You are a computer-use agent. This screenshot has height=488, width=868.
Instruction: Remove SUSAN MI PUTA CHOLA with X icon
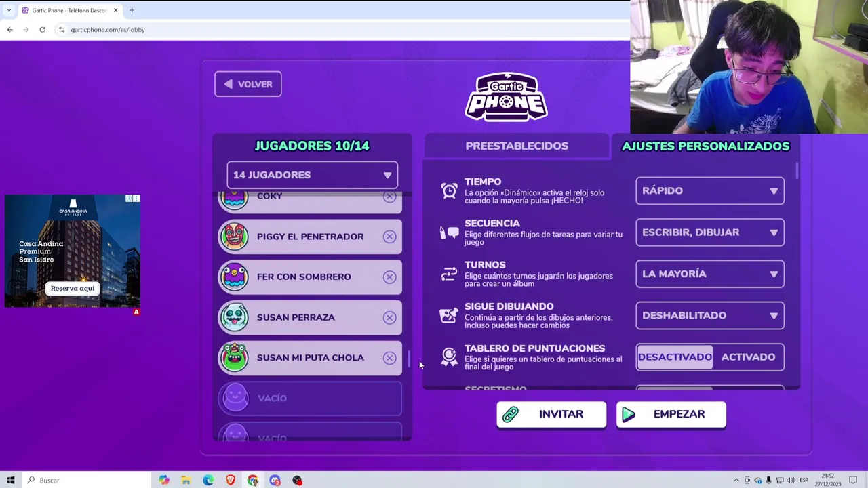[389, 357]
